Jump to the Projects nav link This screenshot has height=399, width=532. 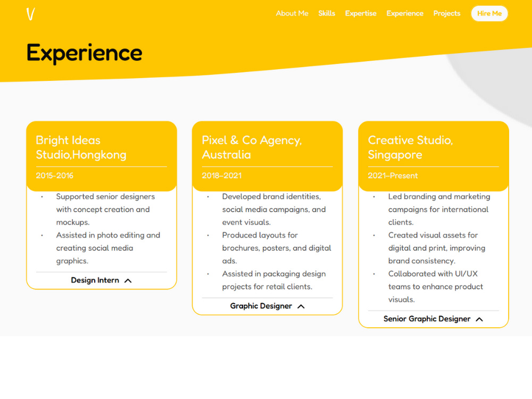coord(446,14)
